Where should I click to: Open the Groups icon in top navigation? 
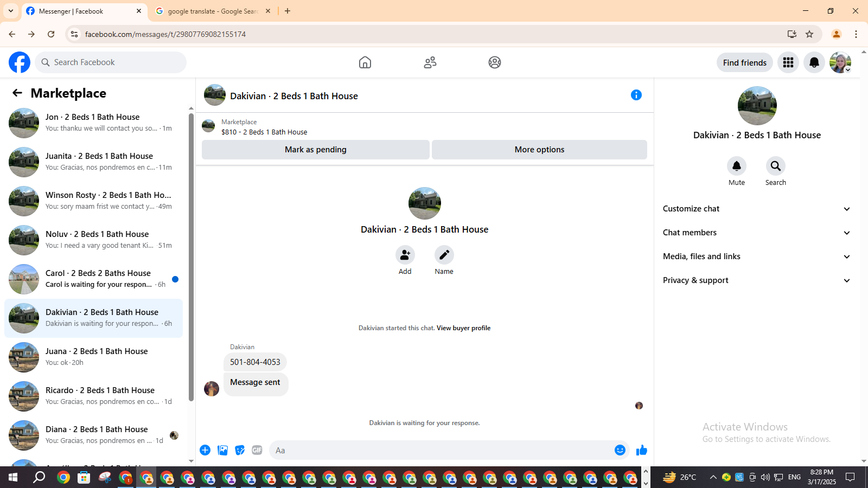(495, 62)
